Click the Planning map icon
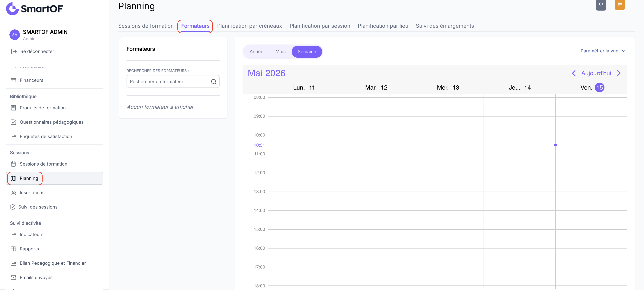 (13, 178)
